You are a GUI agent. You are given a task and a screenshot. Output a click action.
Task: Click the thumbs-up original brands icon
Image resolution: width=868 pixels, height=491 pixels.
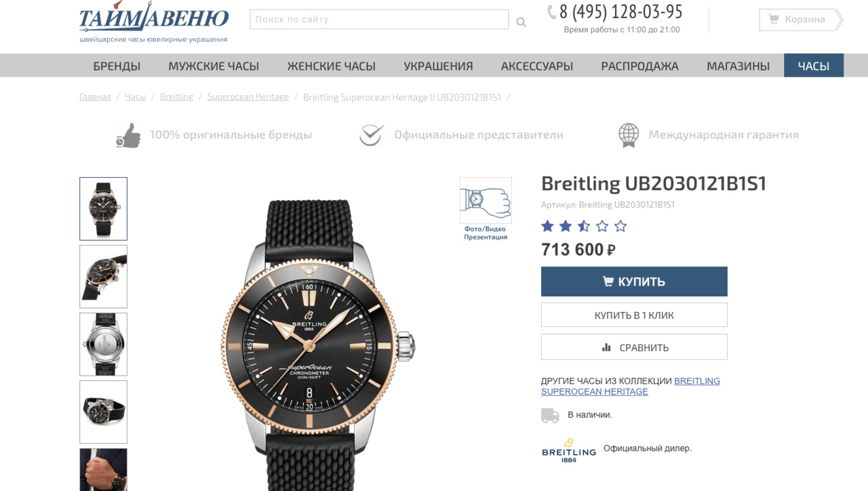click(128, 135)
